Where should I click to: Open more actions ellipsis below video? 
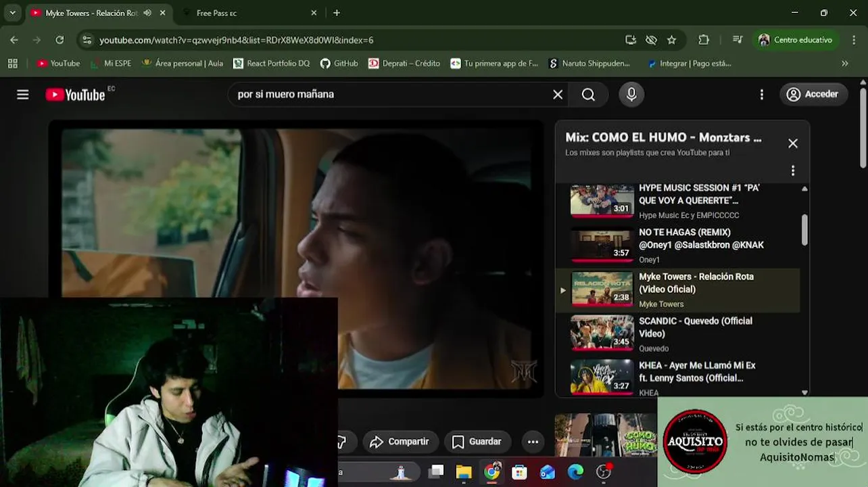533,442
